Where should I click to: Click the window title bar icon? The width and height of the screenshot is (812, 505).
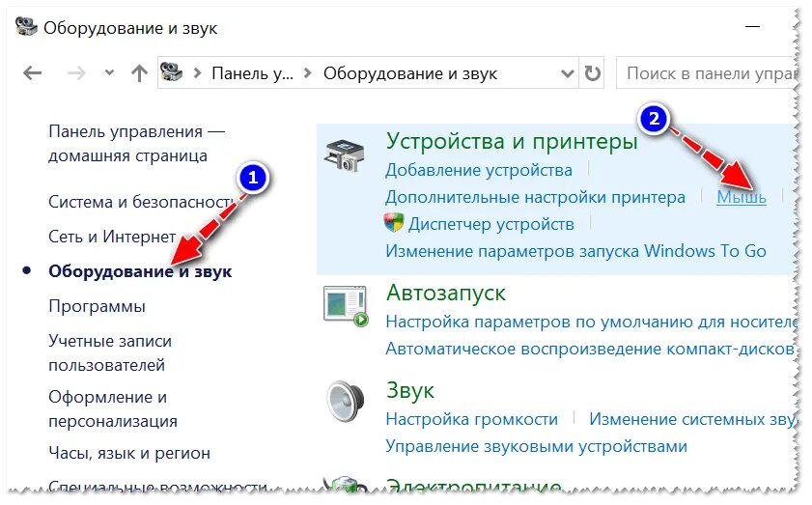(26, 26)
